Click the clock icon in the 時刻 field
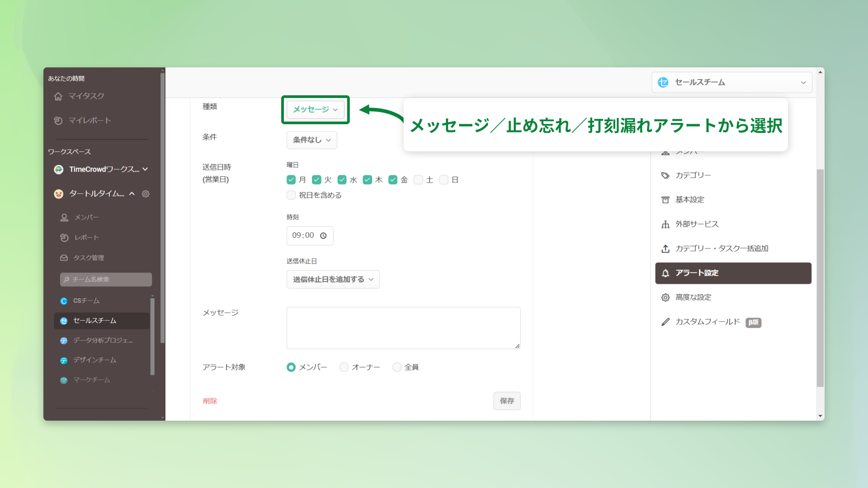The height and width of the screenshot is (488, 868). [x=323, y=235]
